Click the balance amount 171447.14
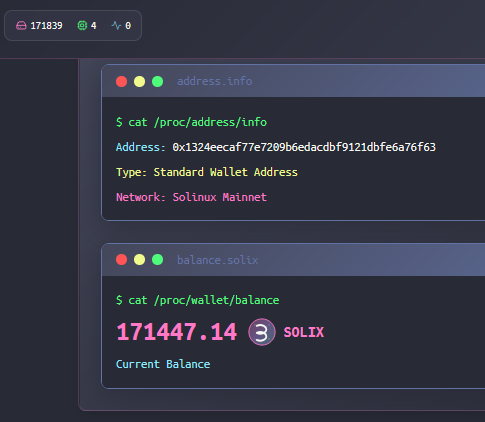Viewport: 485px width, 422px height. tap(177, 332)
